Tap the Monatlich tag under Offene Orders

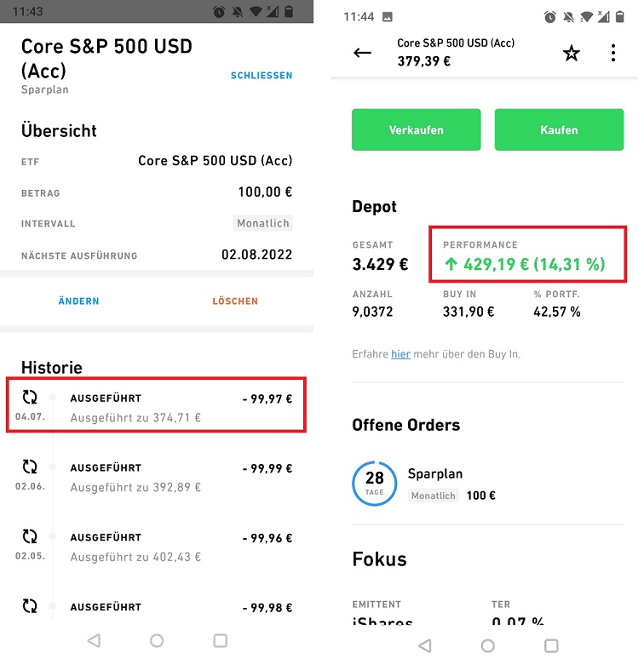pyautogui.click(x=433, y=496)
